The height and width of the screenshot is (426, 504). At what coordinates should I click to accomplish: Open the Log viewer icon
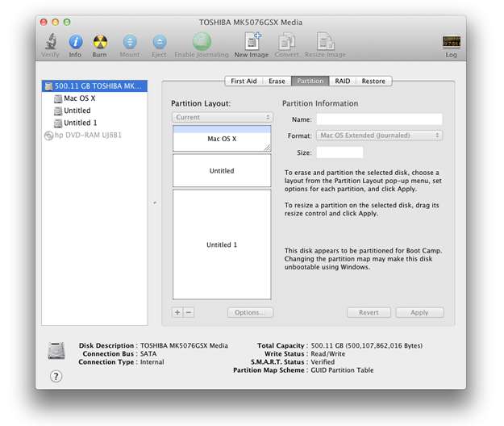(x=451, y=42)
